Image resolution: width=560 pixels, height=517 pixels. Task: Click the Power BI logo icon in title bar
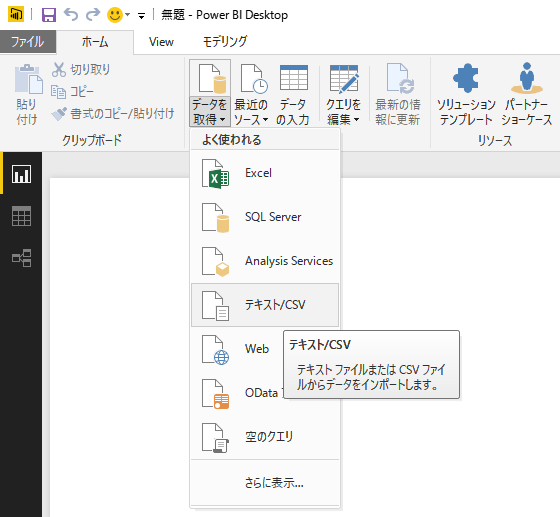pos(16,14)
